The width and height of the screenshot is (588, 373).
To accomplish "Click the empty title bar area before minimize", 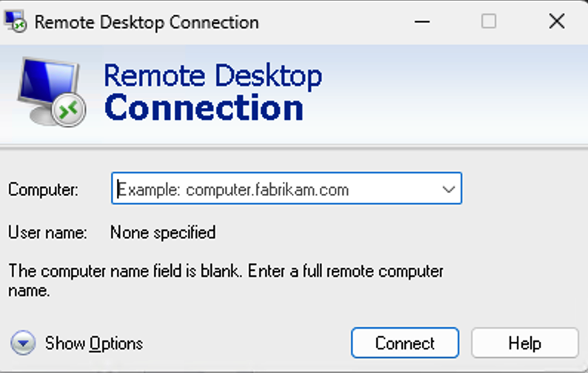I will (x=333, y=21).
